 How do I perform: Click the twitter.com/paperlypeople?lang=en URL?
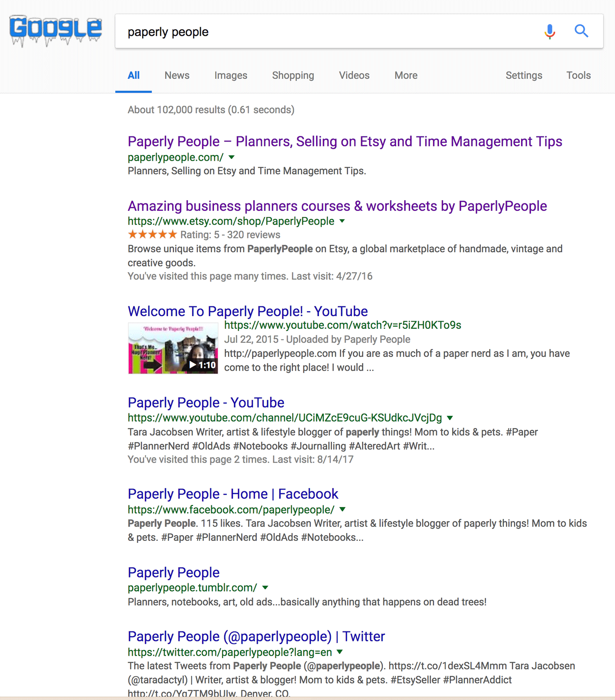point(230,652)
